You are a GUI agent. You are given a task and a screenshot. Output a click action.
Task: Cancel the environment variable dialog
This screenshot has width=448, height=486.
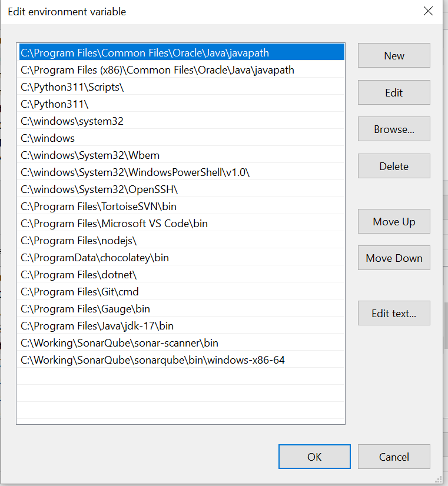[x=394, y=457]
